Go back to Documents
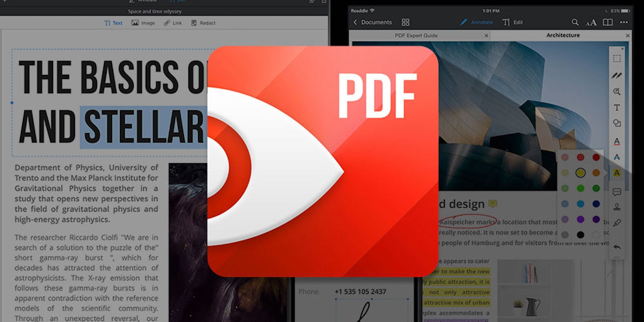644x322 pixels. point(372,22)
